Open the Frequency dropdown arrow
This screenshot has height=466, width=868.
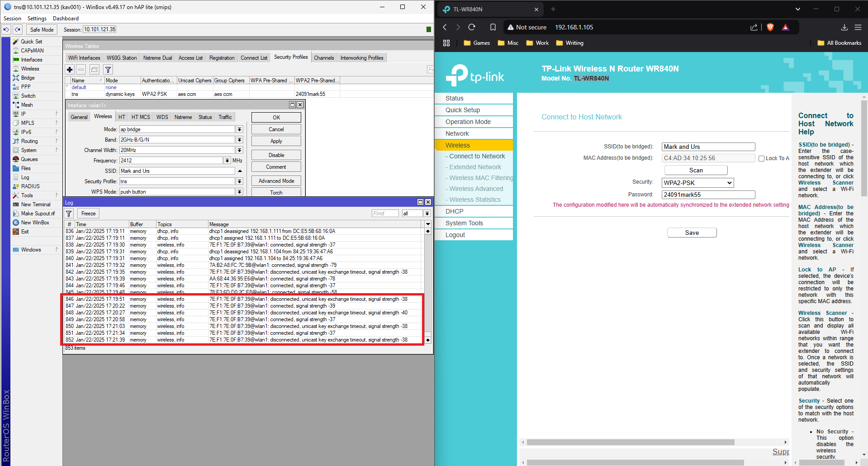[x=227, y=161]
